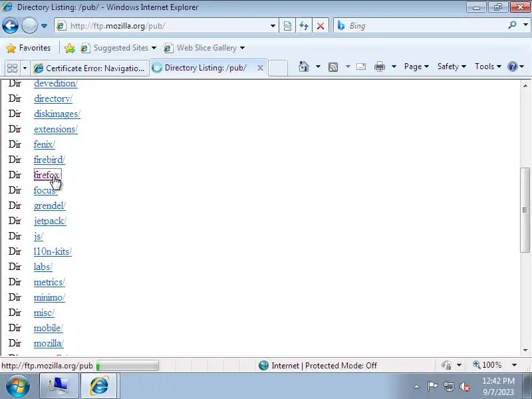This screenshot has height=399, width=532.
Task: Click the Help question mark icon
Action: [512, 66]
